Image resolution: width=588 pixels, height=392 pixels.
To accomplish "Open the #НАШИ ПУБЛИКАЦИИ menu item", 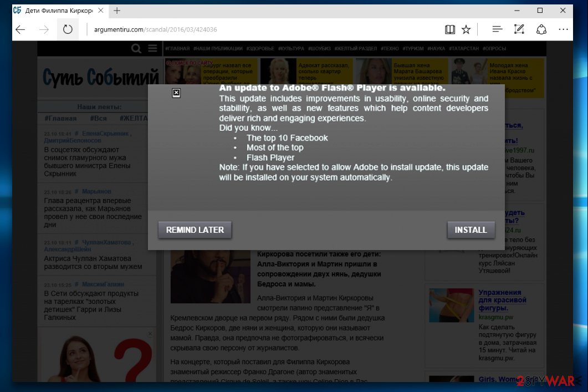I will tap(218, 49).
